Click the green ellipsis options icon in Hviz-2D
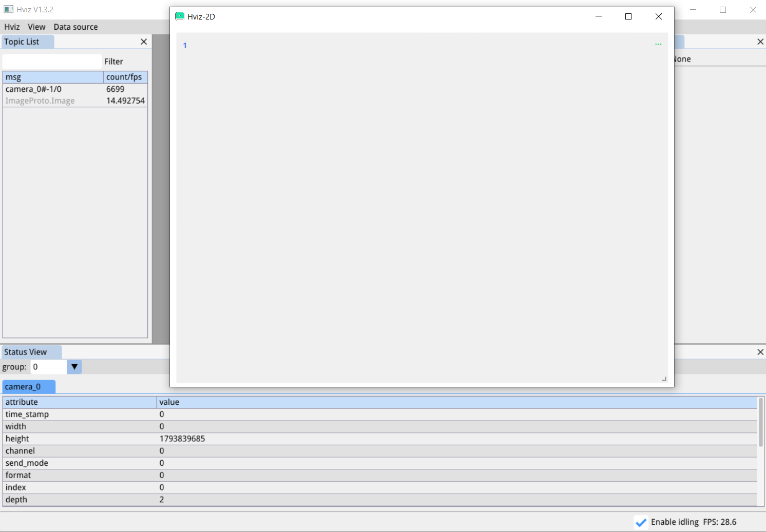 click(x=658, y=45)
